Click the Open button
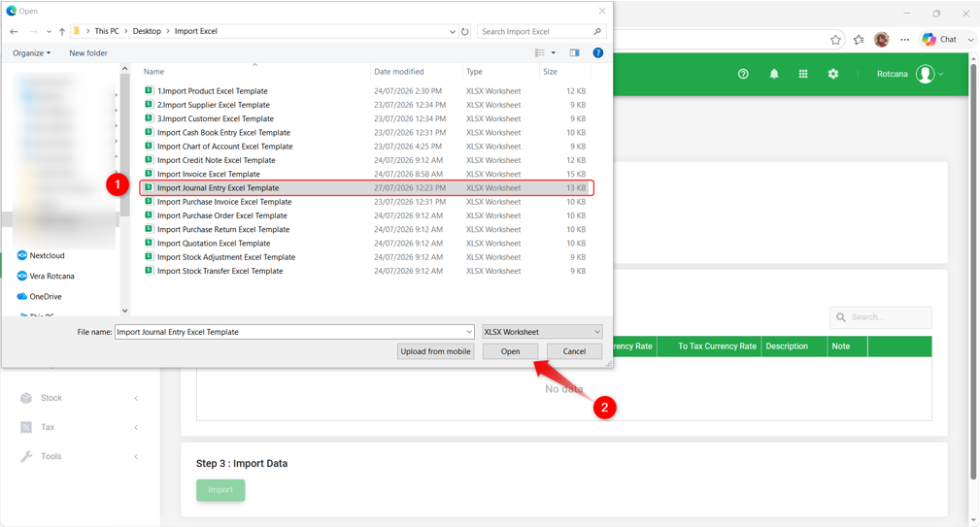 click(x=510, y=351)
